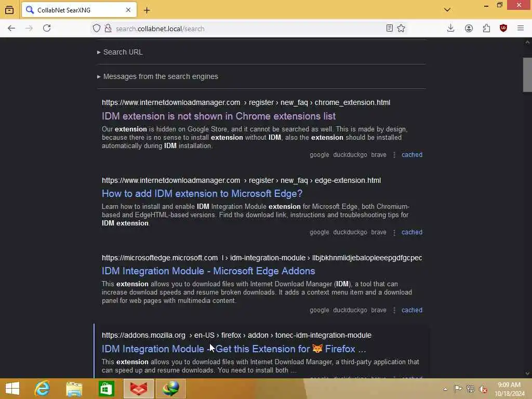Open more options dots for Edge Addons result
The height and width of the screenshot is (399, 532).
point(394,310)
